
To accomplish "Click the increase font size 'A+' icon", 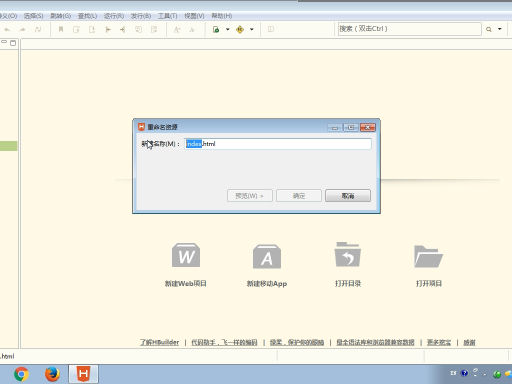I will [177, 30].
